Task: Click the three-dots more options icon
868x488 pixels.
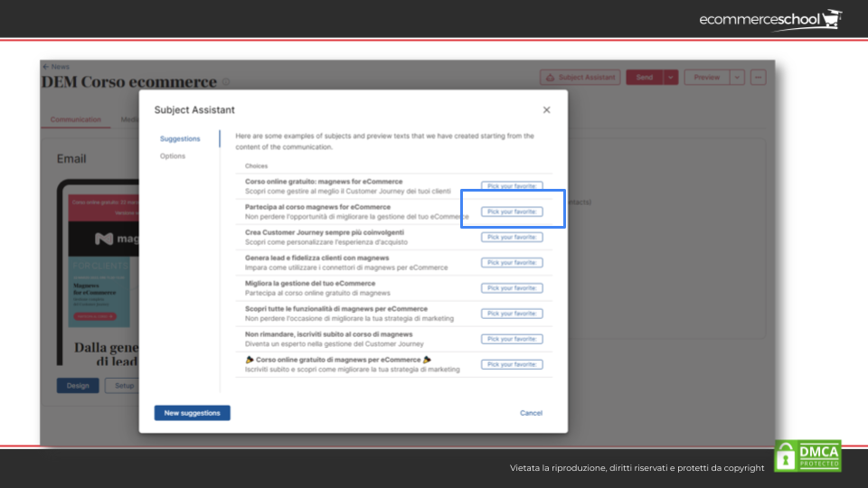Action: click(x=758, y=78)
